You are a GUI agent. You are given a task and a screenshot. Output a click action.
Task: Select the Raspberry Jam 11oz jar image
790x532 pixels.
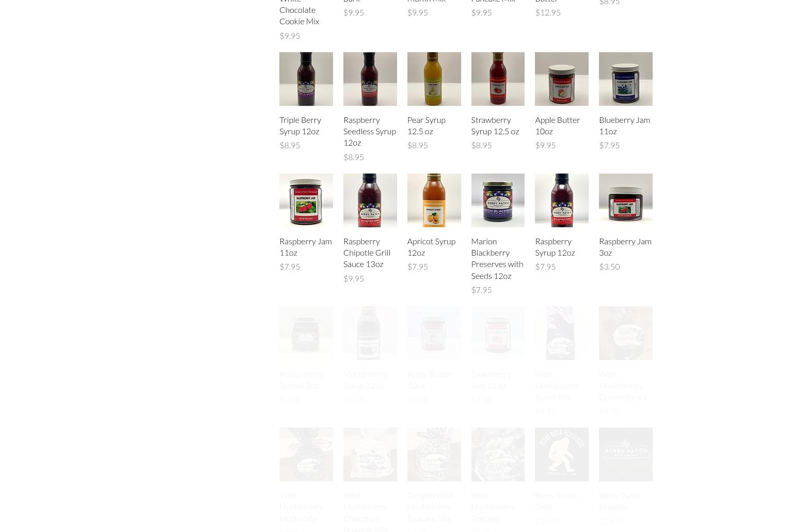click(x=306, y=200)
